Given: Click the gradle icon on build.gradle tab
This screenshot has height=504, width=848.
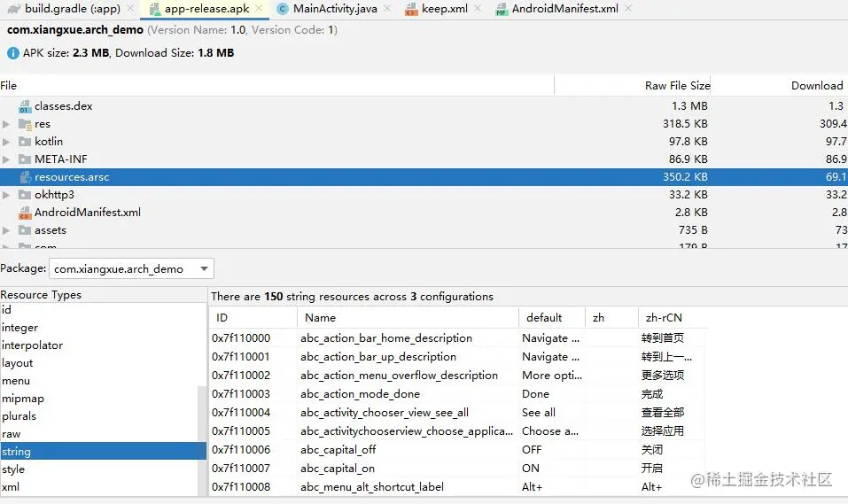Looking at the screenshot, I should pos(14,9).
